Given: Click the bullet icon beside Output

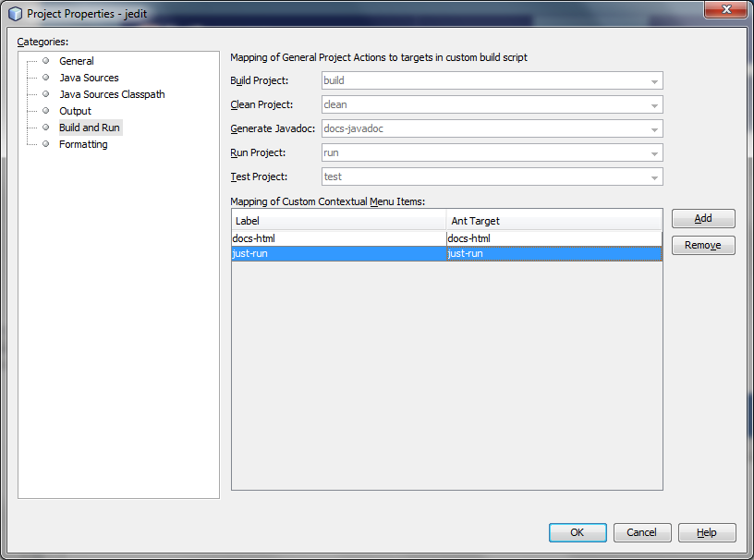Looking at the screenshot, I should click(x=45, y=111).
